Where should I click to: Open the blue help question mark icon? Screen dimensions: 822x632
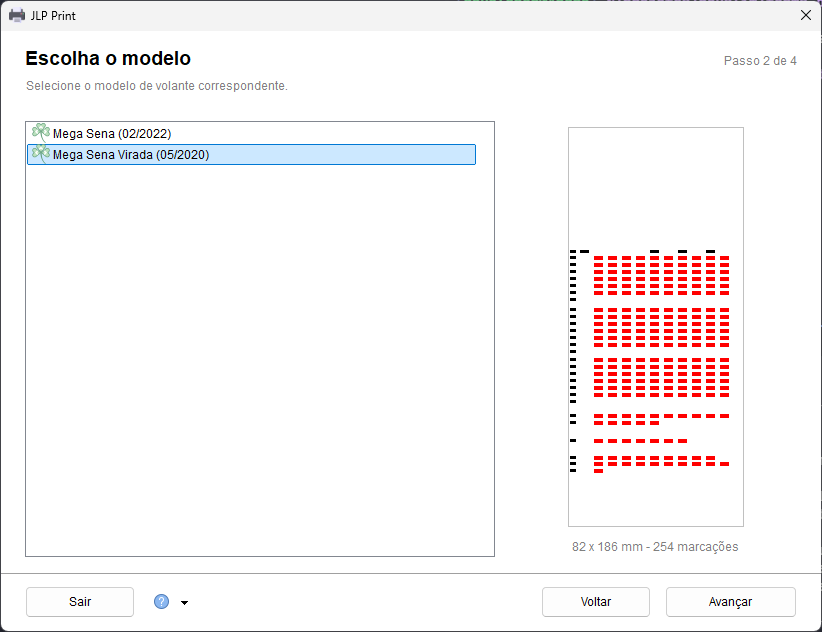[161, 602]
